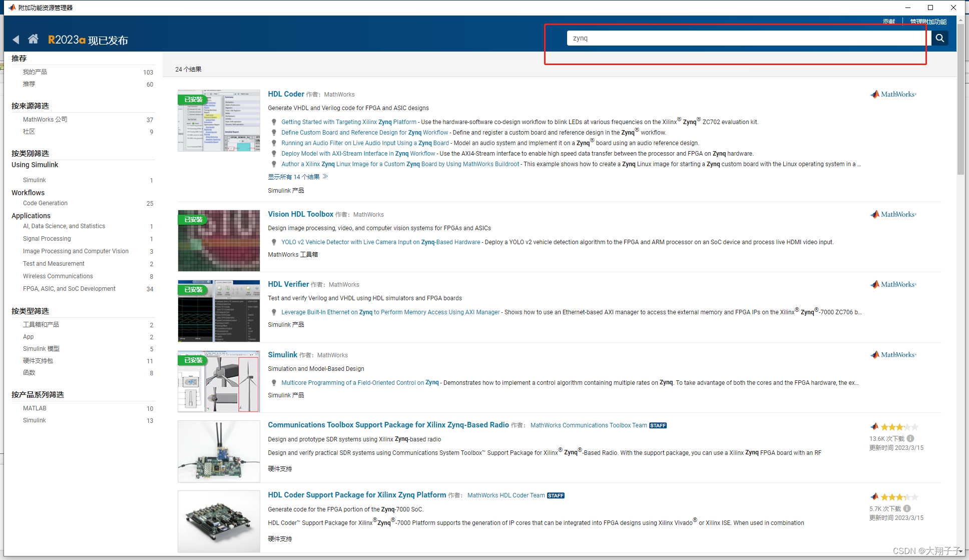Image resolution: width=969 pixels, height=560 pixels.
Task: Open the home page via the house icon
Action: pyautogui.click(x=33, y=39)
